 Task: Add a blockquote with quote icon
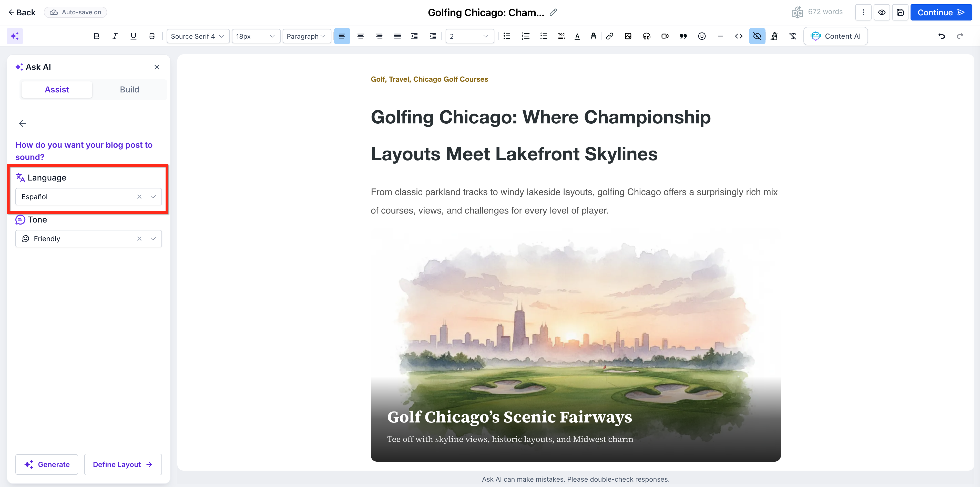click(x=683, y=36)
